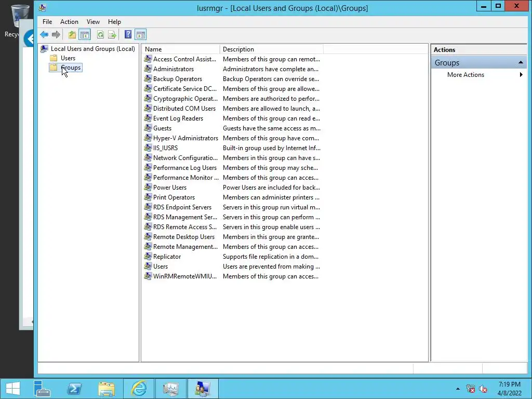Click the Administrators group icon
This screenshot has height=399, width=532.
(148, 69)
